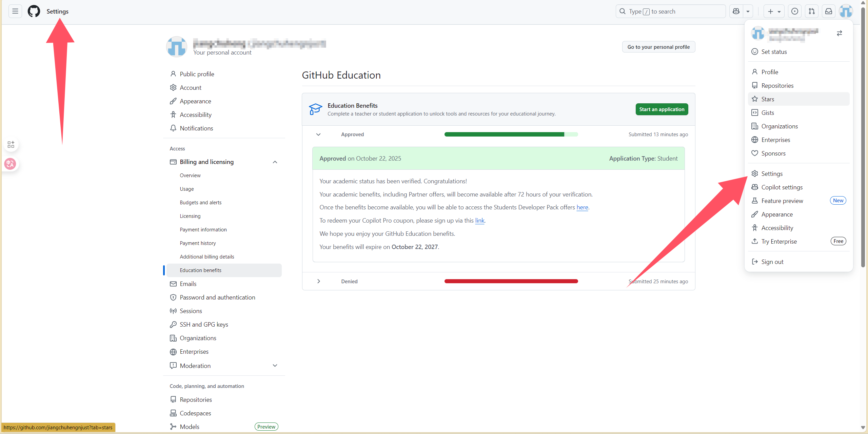Viewport: 868px width, 434px height.
Task: Open Copilot chat icon in header
Action: (x=736, y=11)
